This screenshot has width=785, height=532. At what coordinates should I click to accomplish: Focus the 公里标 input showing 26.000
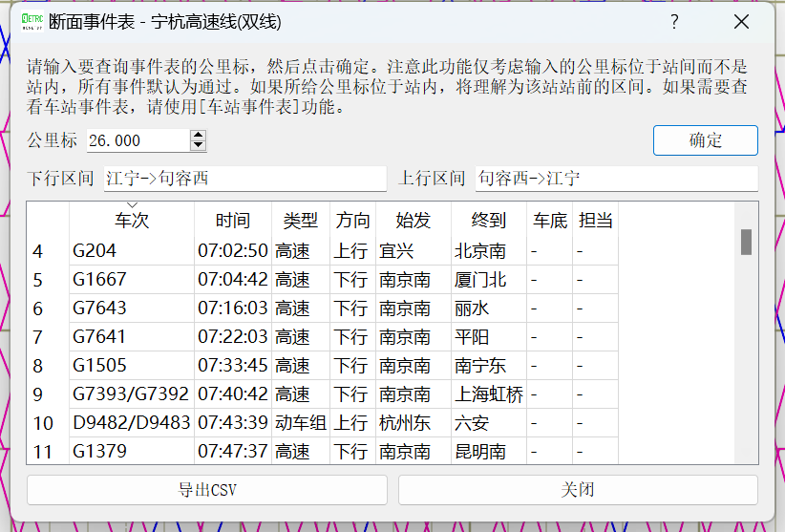pos(138,140)
